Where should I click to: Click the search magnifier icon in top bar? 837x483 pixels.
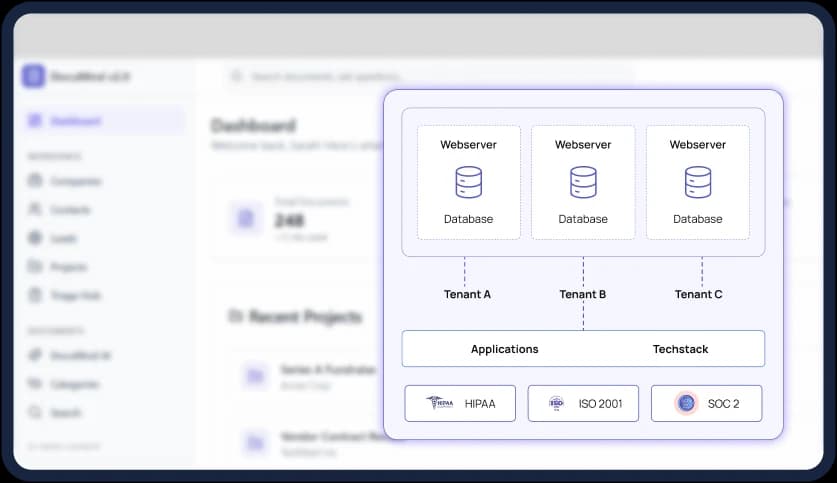(236, 76)
